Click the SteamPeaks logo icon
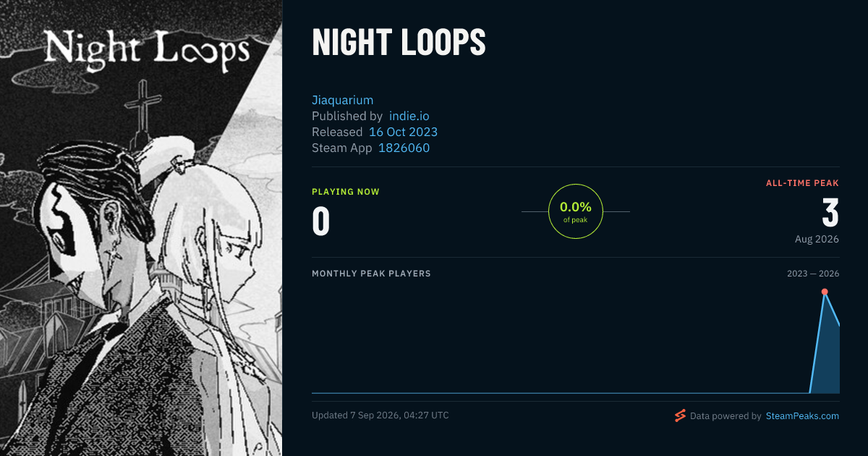 tap(680, 415)
